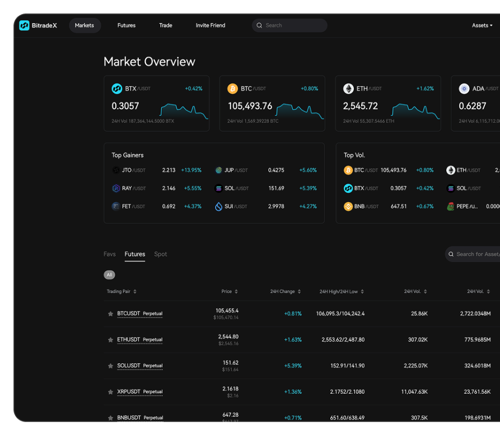Click the BitradeX logo icon
This screenshot has width=500, height=448.
point(24,25)
